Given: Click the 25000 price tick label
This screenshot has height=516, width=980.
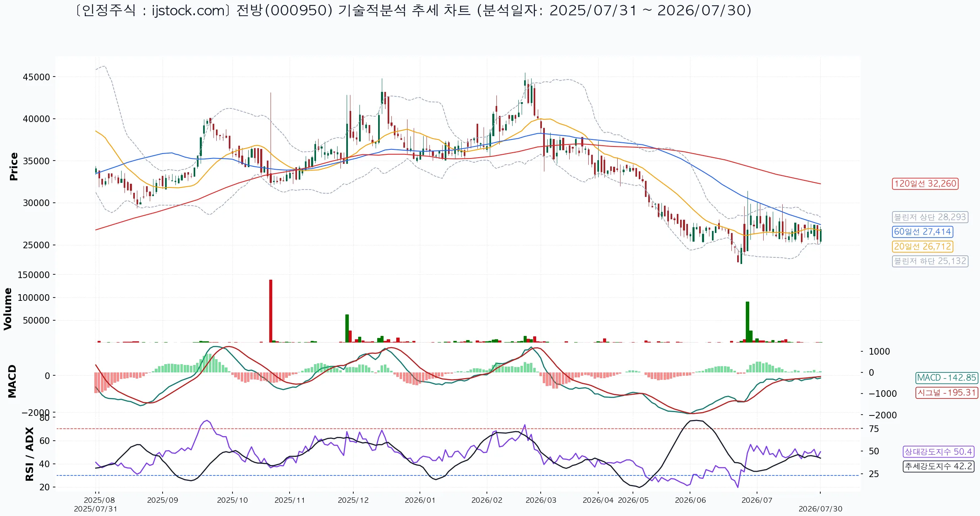Looking at the screenshot, I should tap(36, 245).
